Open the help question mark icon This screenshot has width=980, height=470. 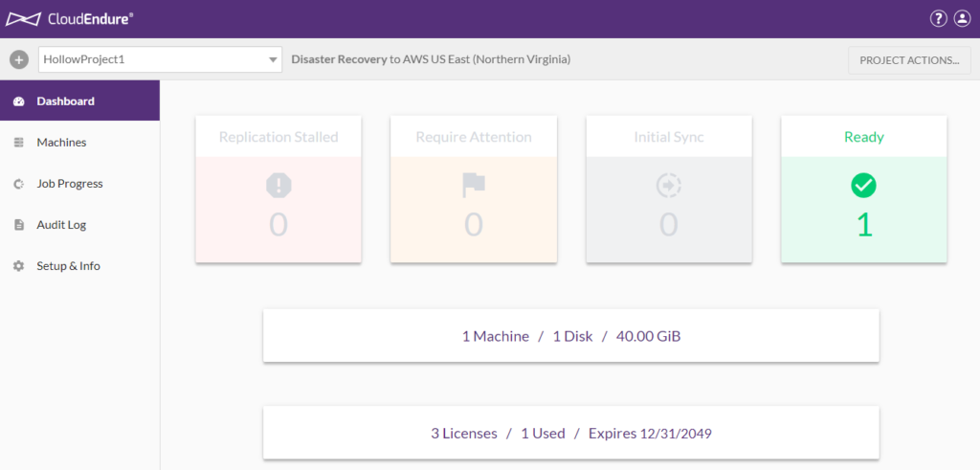click(x=938, y=19)
